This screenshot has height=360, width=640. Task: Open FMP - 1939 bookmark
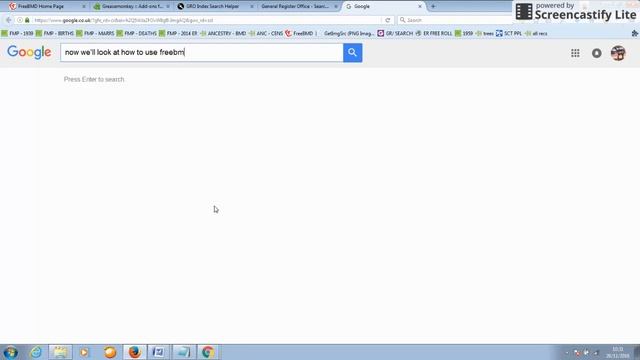(17, 33)
